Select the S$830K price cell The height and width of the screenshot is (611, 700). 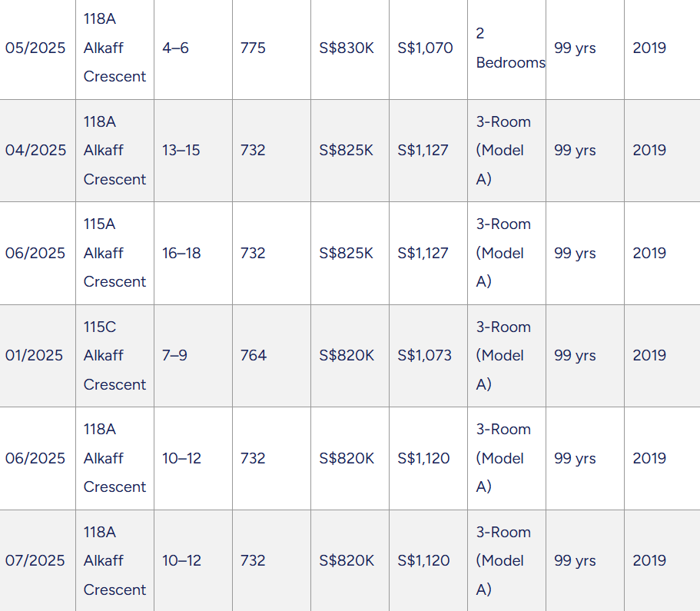(350, 48)
